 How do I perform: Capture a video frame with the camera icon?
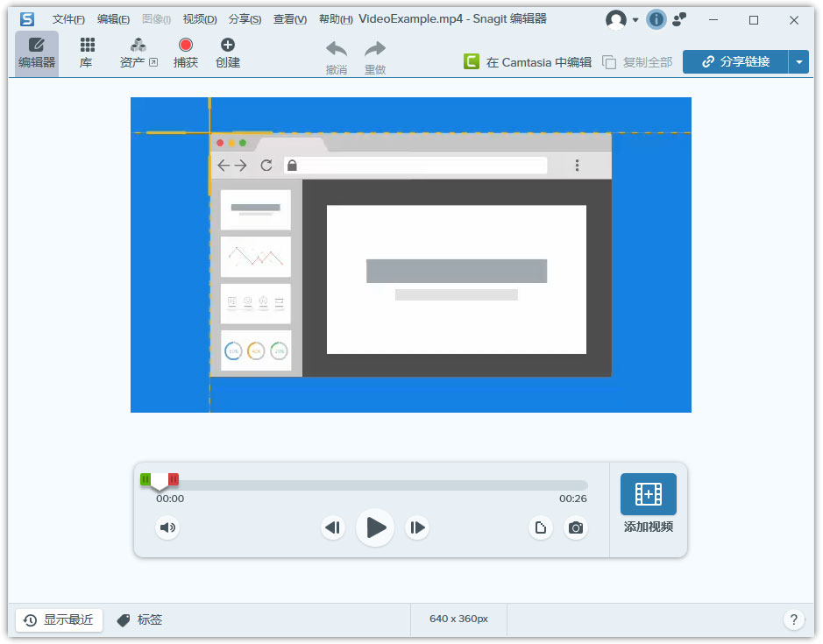tap(576, 527)
